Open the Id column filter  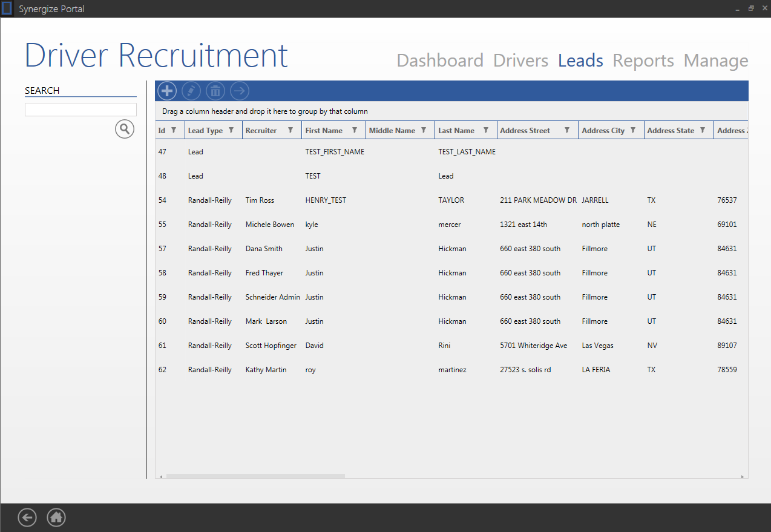pos(174,130)
